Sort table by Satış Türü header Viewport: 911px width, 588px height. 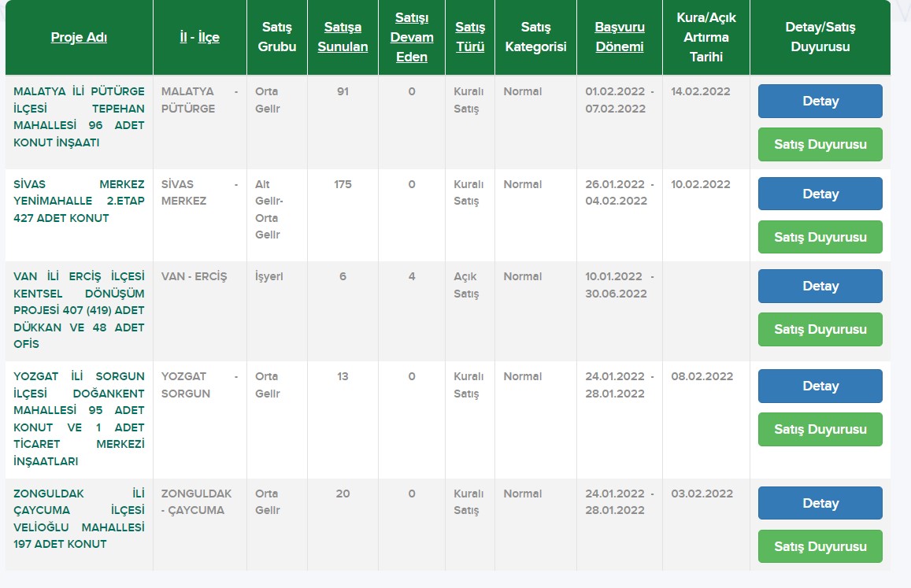click(x=470, y=37)
